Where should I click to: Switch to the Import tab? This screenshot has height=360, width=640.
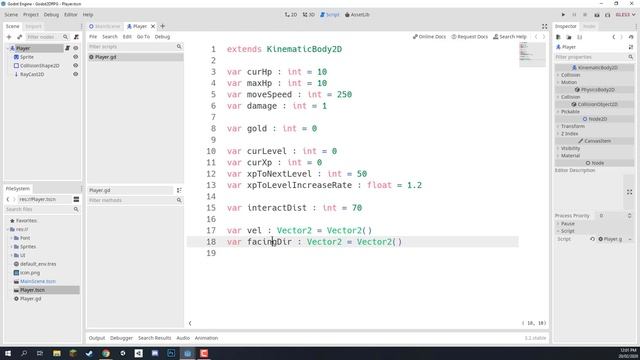coord(33,26)
